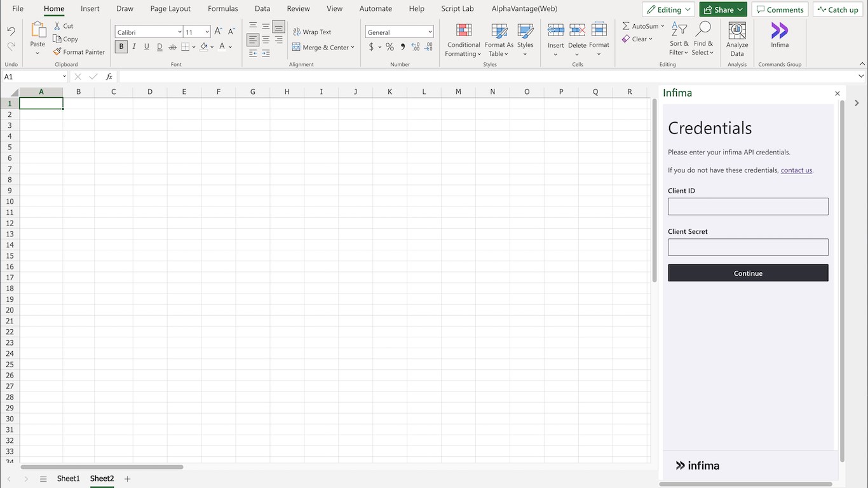The width and height of the screenshot is (868, 488).
Task: Switch to the Page Layout tab
Action: [x=170, y=9]
